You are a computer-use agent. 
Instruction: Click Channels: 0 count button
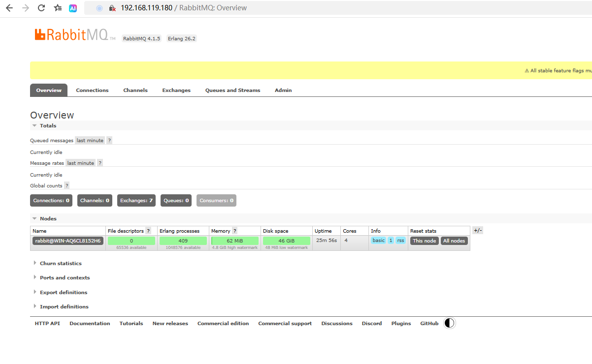(x=95, y=201)
